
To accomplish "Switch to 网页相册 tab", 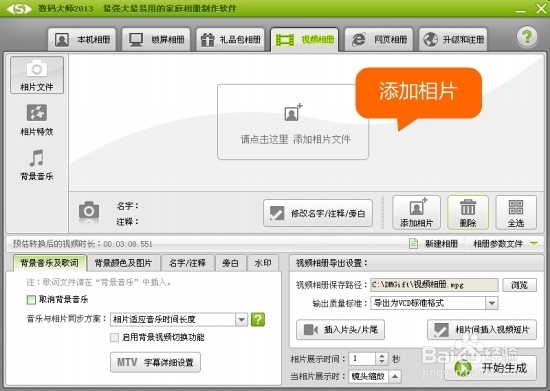I will (x=379, y=40).
